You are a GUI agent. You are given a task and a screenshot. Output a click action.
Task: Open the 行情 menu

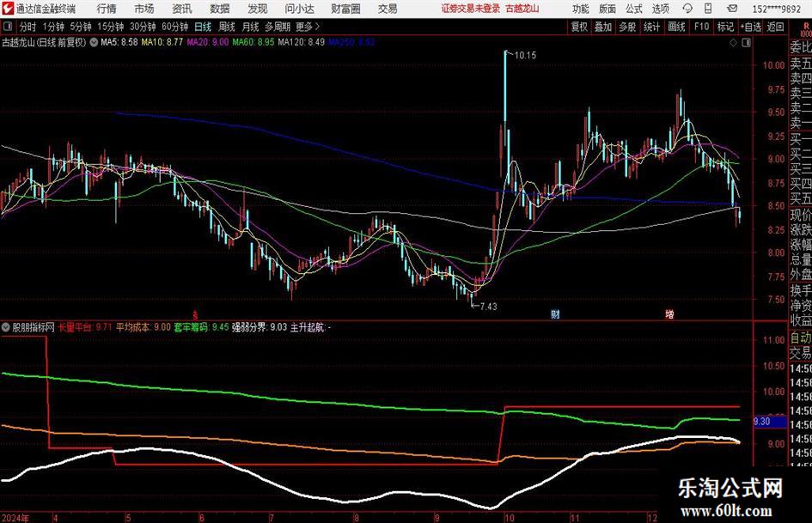point(107,9)
